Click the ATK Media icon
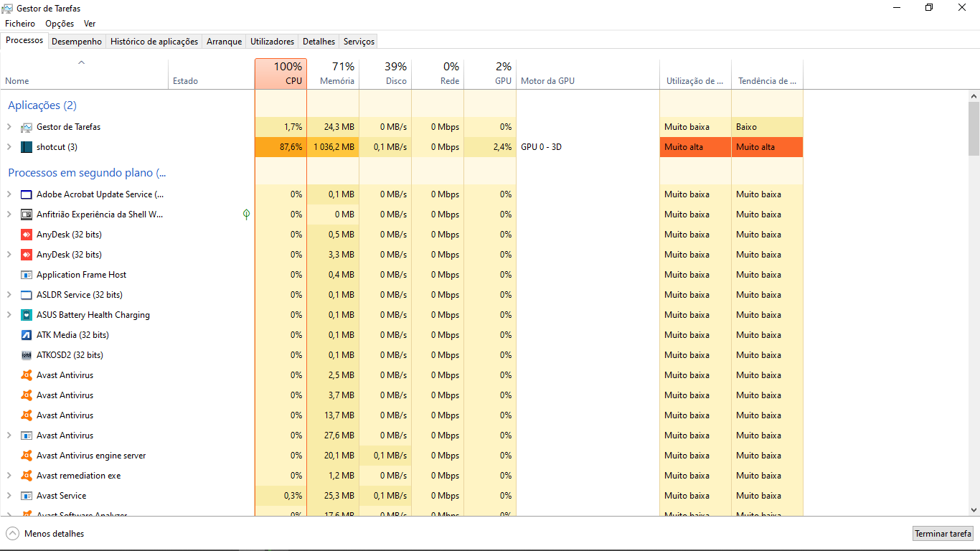980x551 pixels. pyautogui.click(x=27, y=335)
